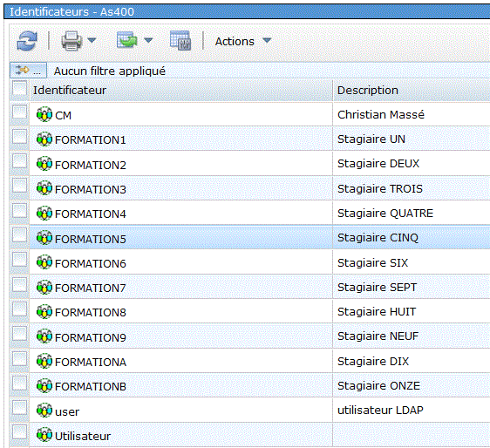
Task: Click the Description column header
Action: [x=368, y=91]
